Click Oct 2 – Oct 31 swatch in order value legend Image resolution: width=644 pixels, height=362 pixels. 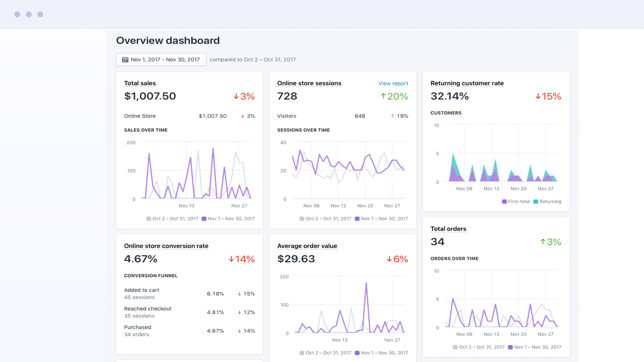pyautogui.click(x=302, y=353)
